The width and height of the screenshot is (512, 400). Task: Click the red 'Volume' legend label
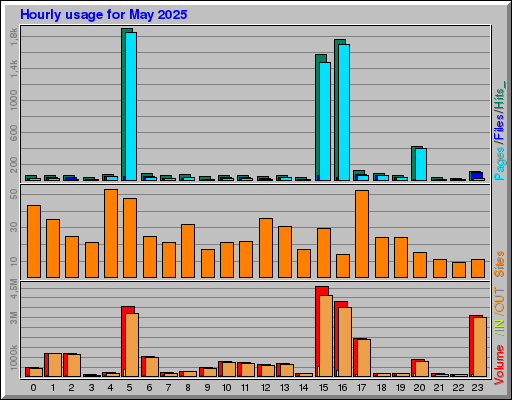click(499, 365)
